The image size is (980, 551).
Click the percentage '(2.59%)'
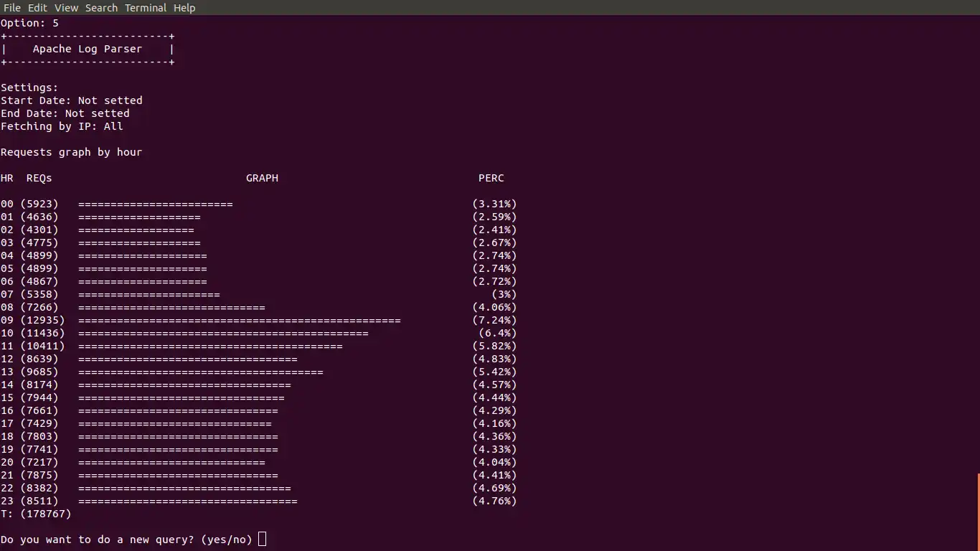click(x=494, y=217)
